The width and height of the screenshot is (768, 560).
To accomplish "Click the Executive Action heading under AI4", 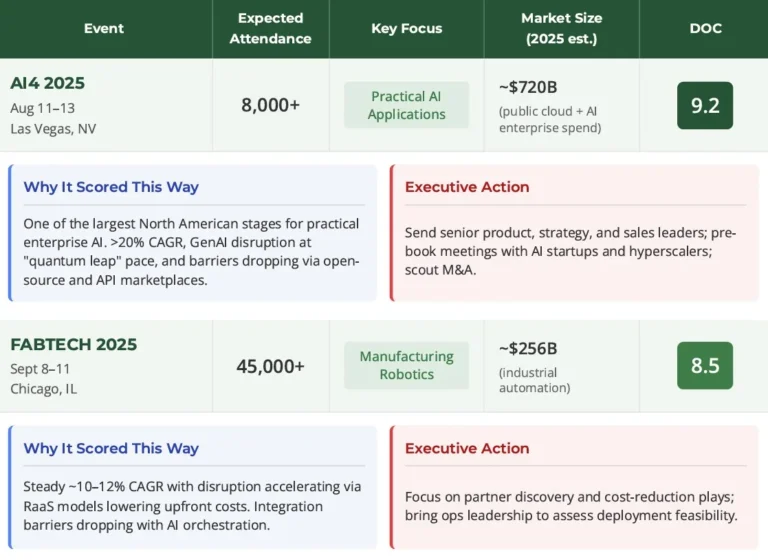I will 467,187.
